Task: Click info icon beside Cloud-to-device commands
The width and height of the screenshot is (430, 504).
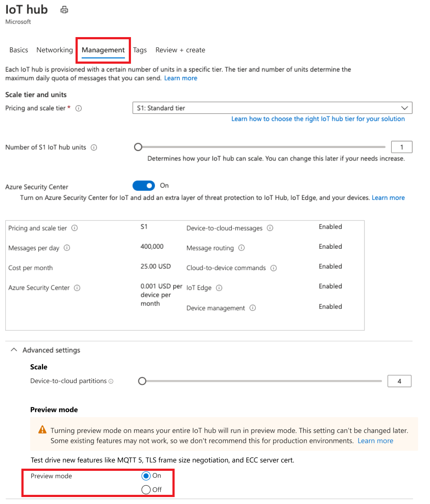Action: [x=274, y=268]
